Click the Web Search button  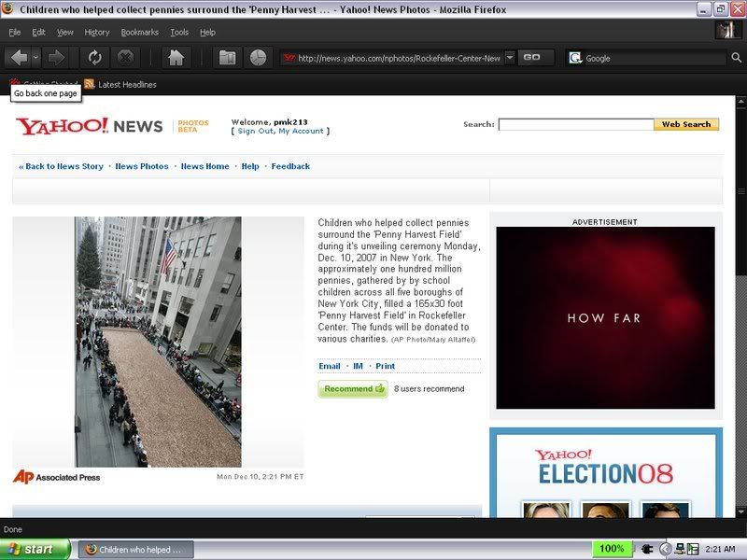pyautogui.click(x=686, y=124)
